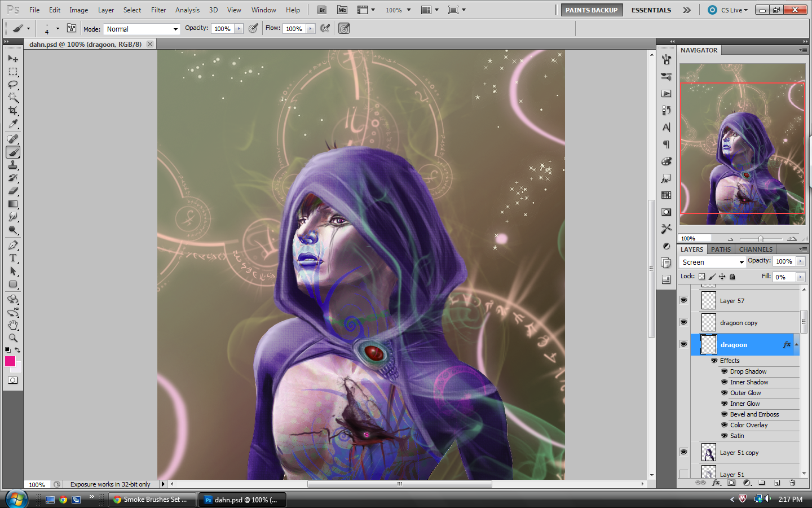812x508 pixels.
Task: Select the Zoom tool in toolbox
Action: (x=13, y=338)
